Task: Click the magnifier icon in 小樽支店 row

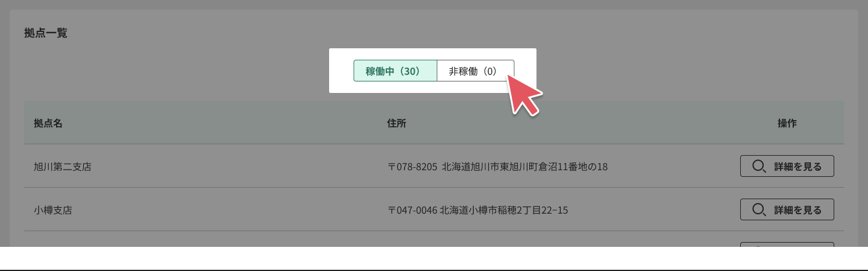Action: pos(759,210)
